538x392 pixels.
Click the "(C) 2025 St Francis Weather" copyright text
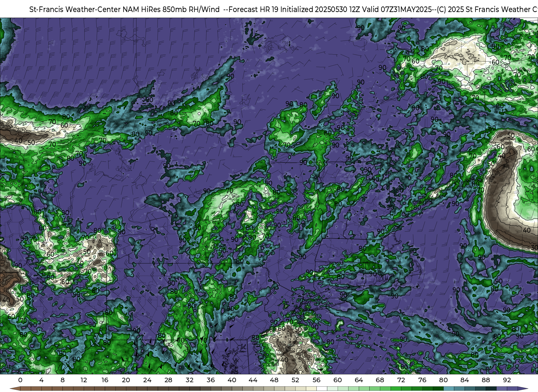tap(484, 10)
